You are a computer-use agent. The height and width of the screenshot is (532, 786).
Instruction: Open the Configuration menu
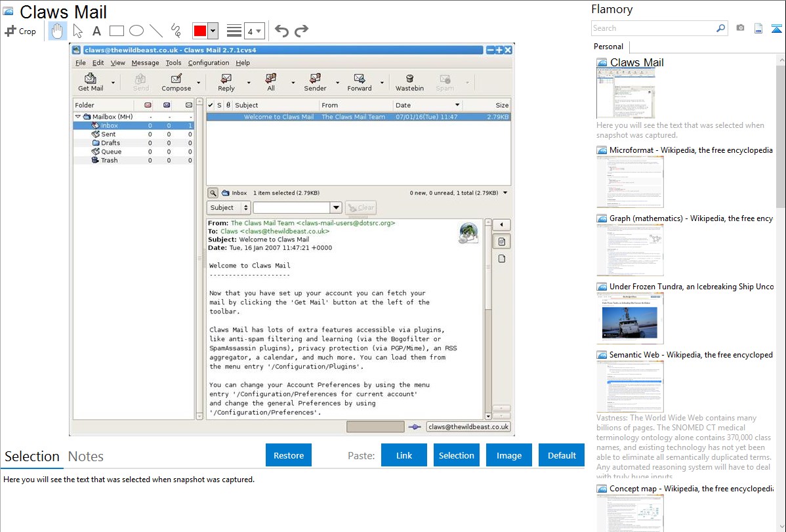coord(209,63)
